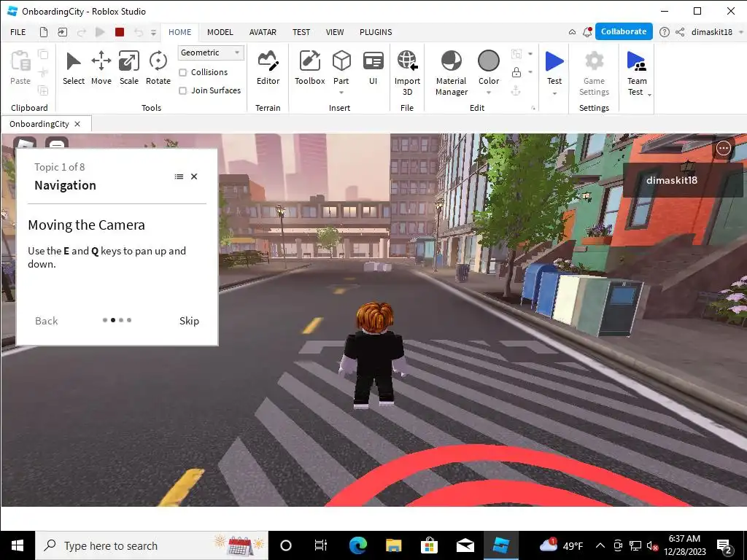Close the Navigation tutorial panel
The width and height of the screenshot is (747, 560).
click(x=194, y=176)
